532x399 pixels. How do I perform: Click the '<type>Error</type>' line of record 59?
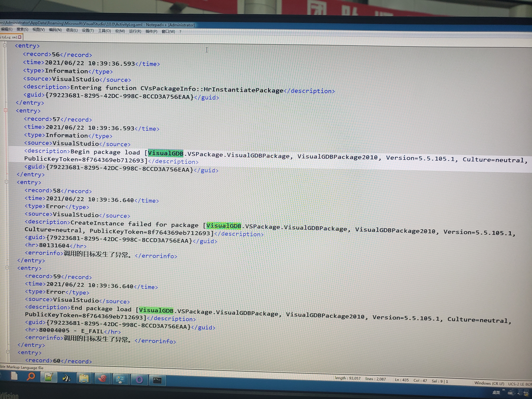57,292
